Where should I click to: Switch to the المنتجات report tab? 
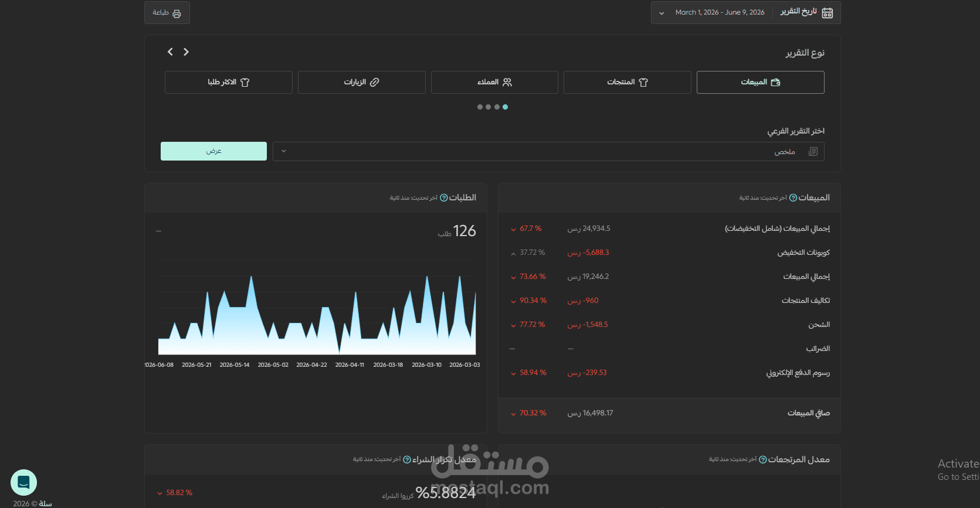click(x=627, y=82)
